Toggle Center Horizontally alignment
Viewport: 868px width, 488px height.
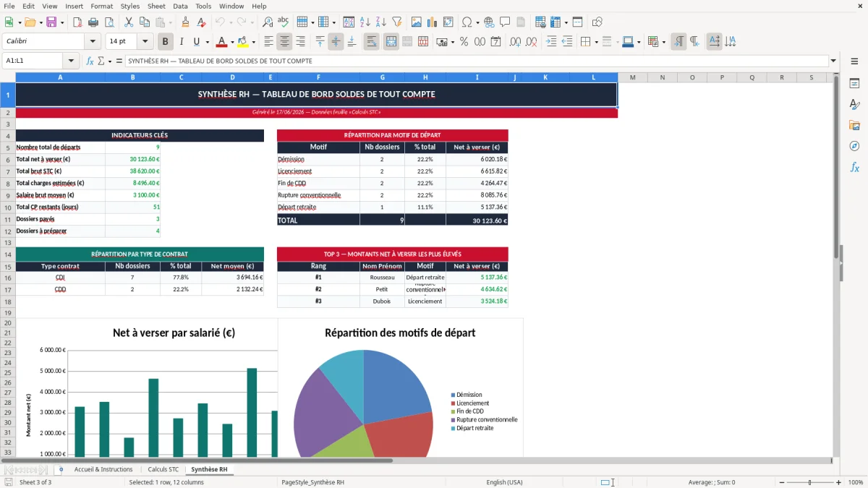(x=285, y=42)
